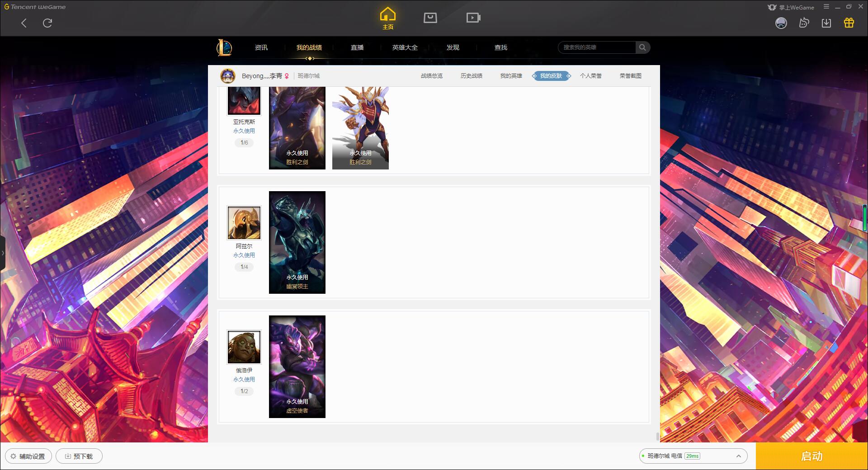Click 亚托克斯 champion portrait
This screenshot has height=470, width=868.
click(244, 101)
